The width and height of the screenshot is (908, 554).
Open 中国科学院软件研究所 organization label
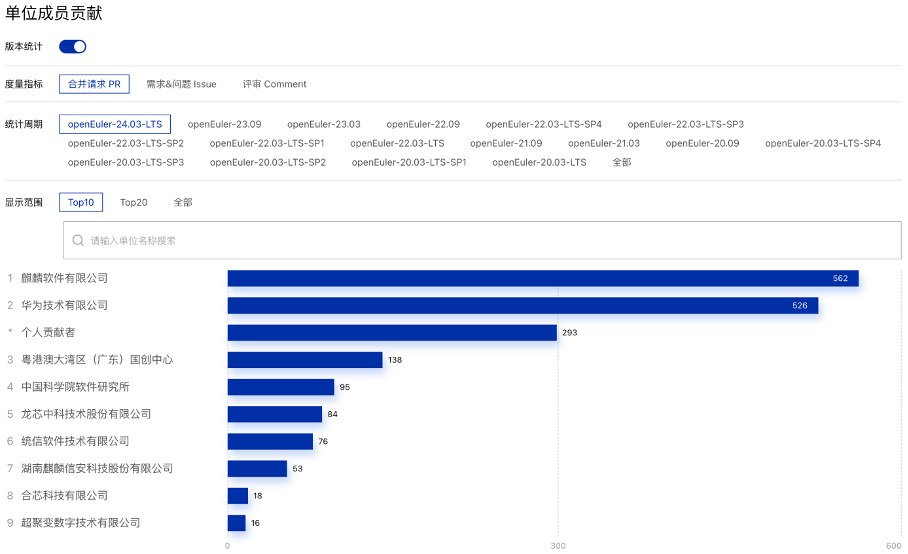(x=75, y=386)
